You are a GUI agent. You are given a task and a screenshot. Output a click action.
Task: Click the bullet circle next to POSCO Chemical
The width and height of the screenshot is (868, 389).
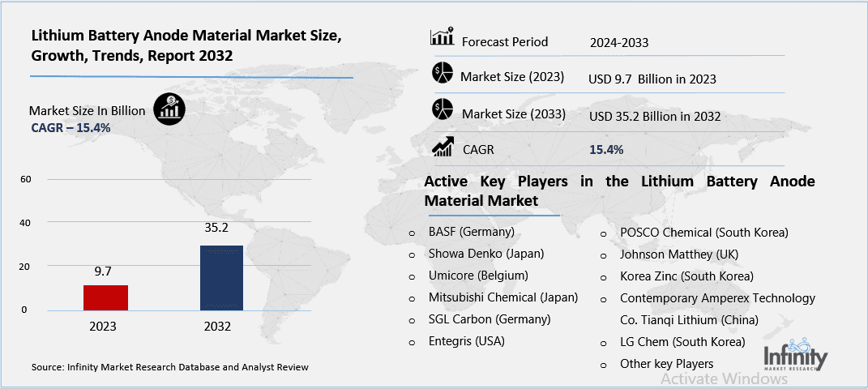(x=605, y=233)
